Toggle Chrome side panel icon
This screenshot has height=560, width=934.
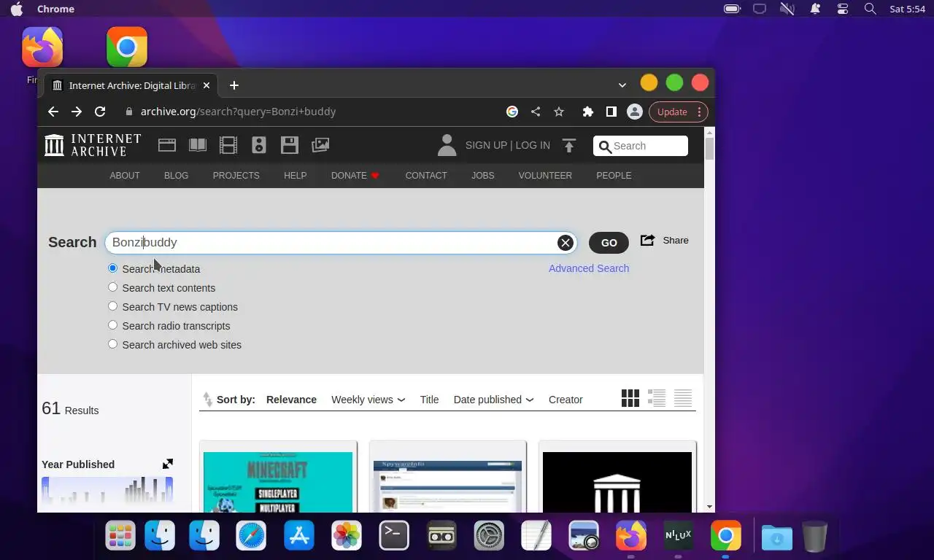coord(611,112)
